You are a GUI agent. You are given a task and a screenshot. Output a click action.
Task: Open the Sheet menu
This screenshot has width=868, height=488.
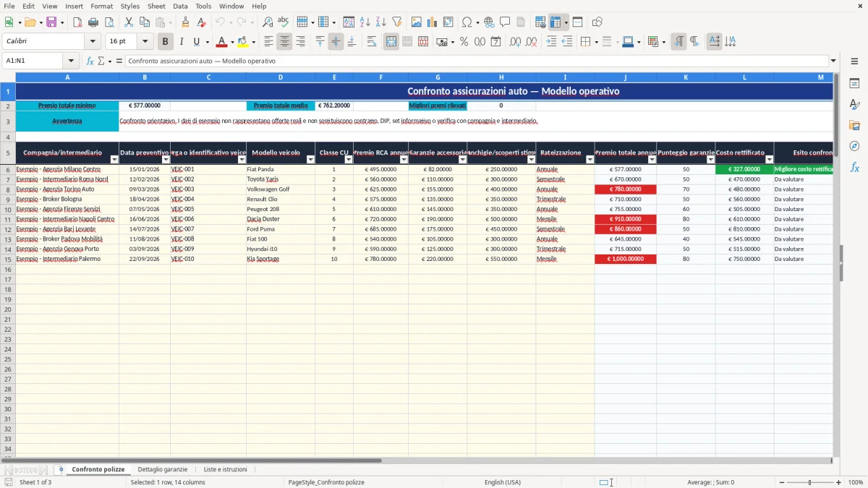pos(156,6)
